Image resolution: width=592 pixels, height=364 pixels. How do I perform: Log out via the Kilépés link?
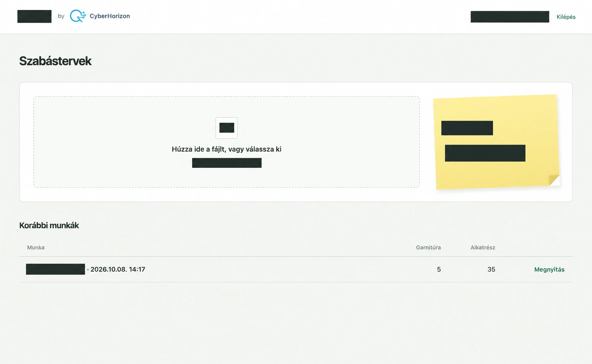(x=566, y=17)
